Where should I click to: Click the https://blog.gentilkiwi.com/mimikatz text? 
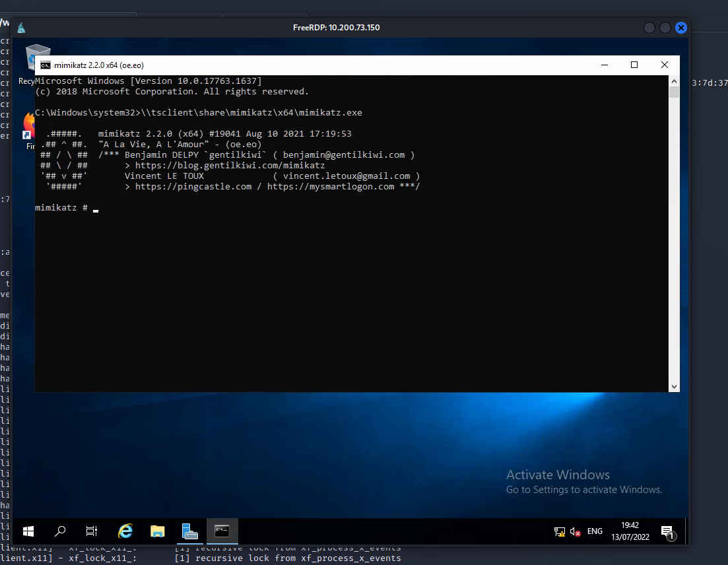click(230, 165)
